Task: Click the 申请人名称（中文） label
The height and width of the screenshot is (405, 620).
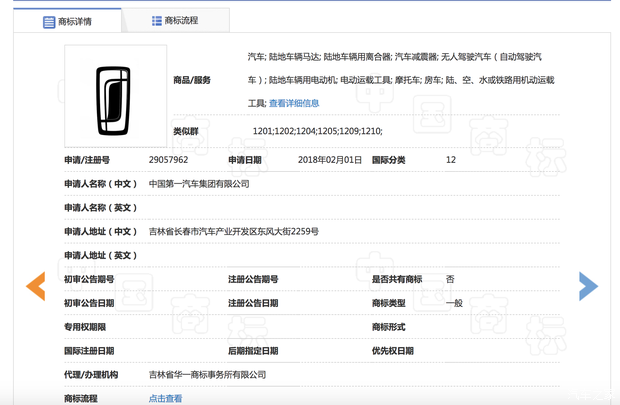Action: tap(101, 184)
